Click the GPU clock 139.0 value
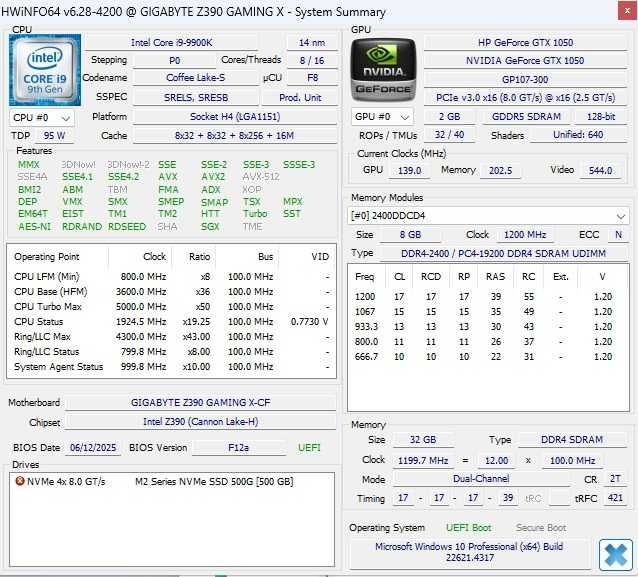Image resolution: width=638 pixels, height=577 pixels. coord(409,170)
